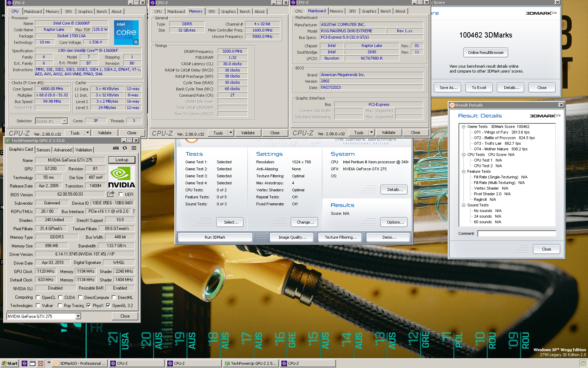Click the Save As button in Score window

[x=448, y=88]
